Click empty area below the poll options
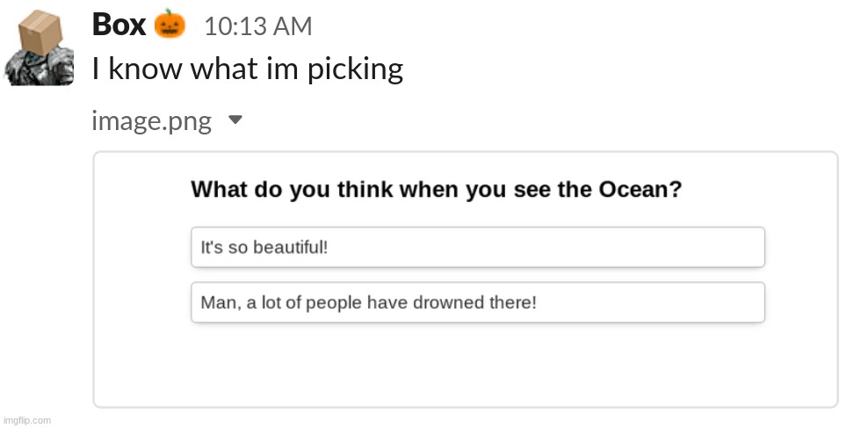This screenshot has height=428, width=868. point(466,365)
